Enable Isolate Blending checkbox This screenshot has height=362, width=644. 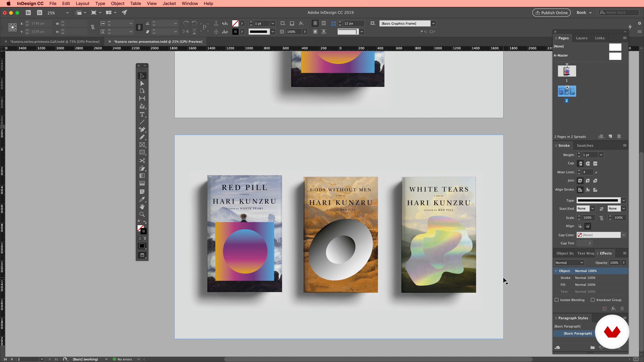[556, 300]
